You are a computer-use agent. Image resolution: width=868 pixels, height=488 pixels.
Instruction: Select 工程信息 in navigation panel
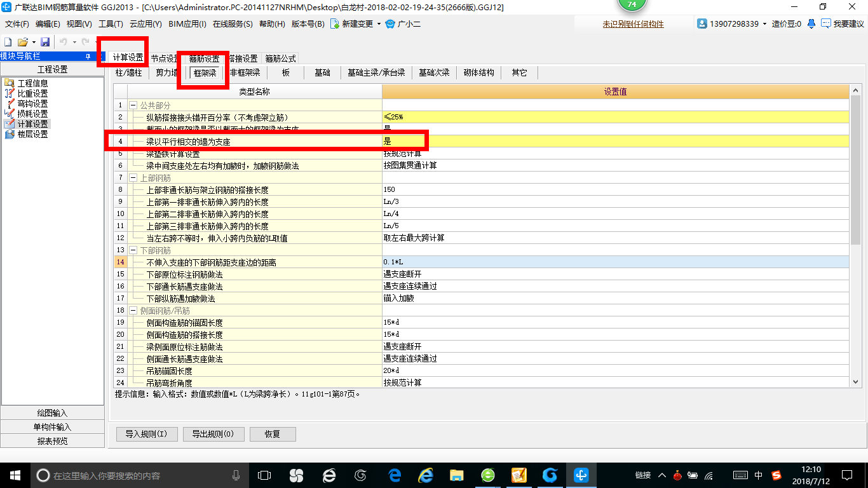(32, 83)
